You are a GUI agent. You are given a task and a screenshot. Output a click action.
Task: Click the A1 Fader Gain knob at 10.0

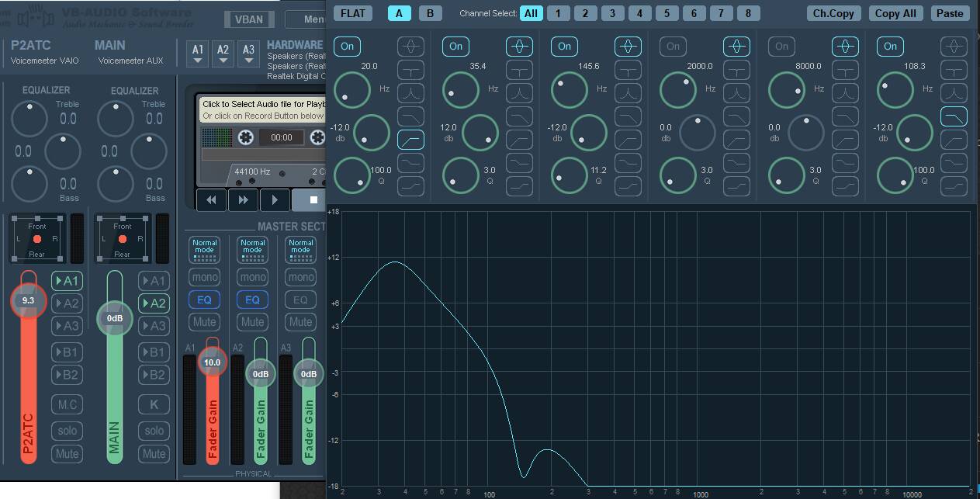pyautogui.click(x=212, y=362)
